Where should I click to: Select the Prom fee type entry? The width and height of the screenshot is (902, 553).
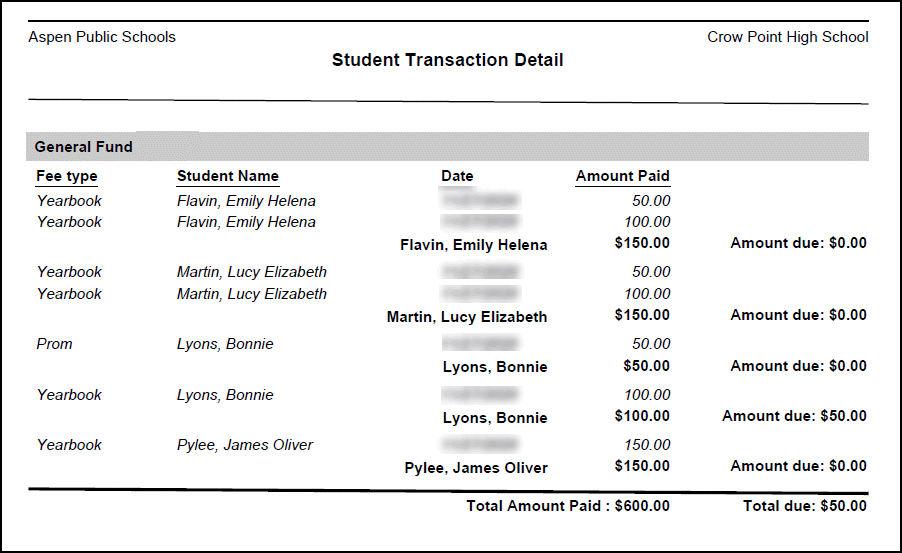coord(55,344)
